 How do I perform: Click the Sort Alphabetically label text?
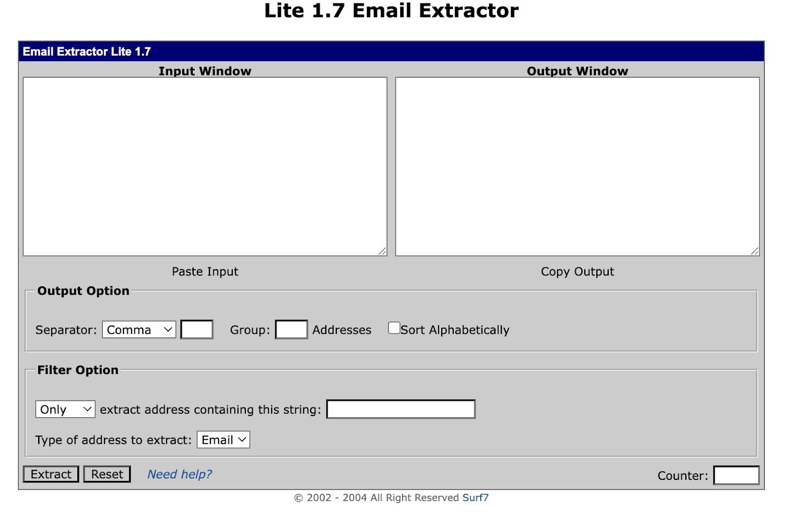pyautogui.click(x=455, y=330)
